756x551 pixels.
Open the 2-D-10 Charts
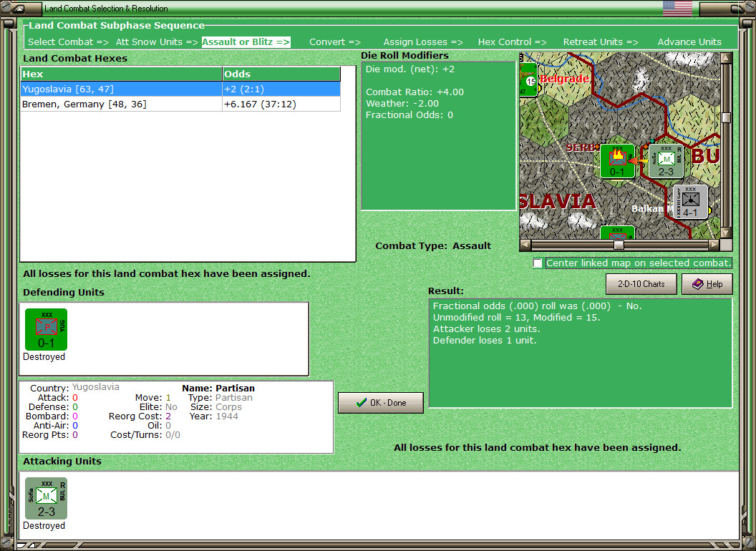641,284
